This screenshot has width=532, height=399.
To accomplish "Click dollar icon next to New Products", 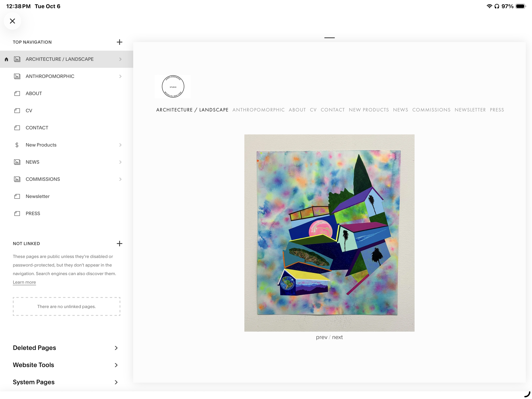I will [x=17, y=145].
